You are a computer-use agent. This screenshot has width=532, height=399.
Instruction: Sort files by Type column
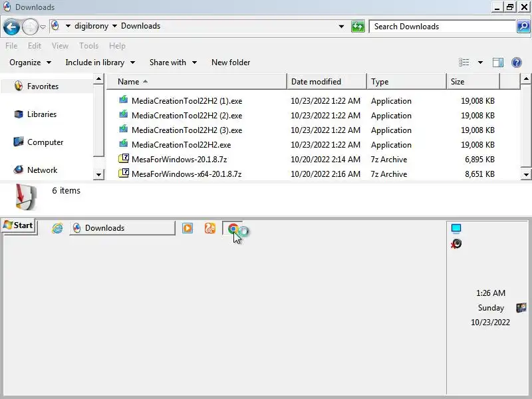pyautogui.click(x=406, y=82)
